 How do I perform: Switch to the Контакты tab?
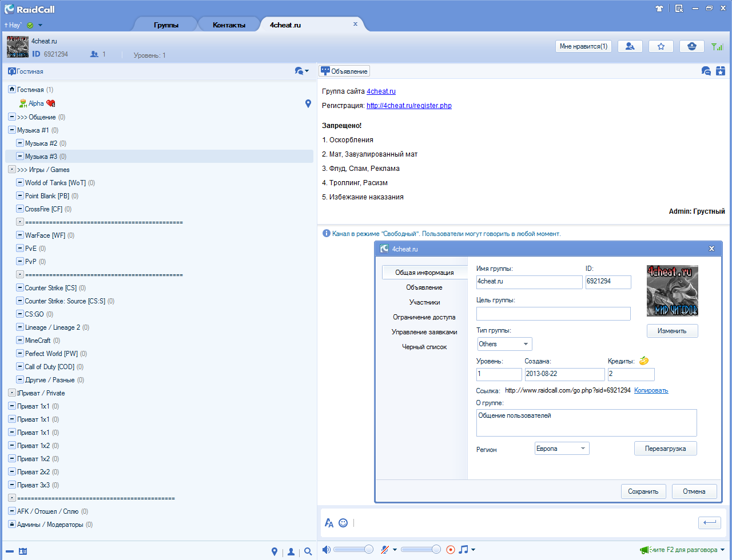pyautogui.click(x=229, y=25)
